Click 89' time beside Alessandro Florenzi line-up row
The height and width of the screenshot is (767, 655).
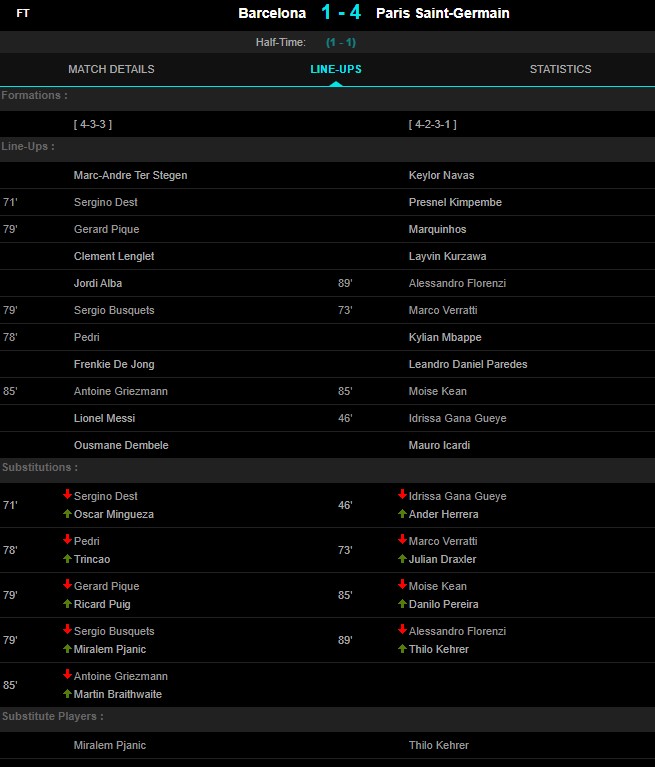coord(345,283)
